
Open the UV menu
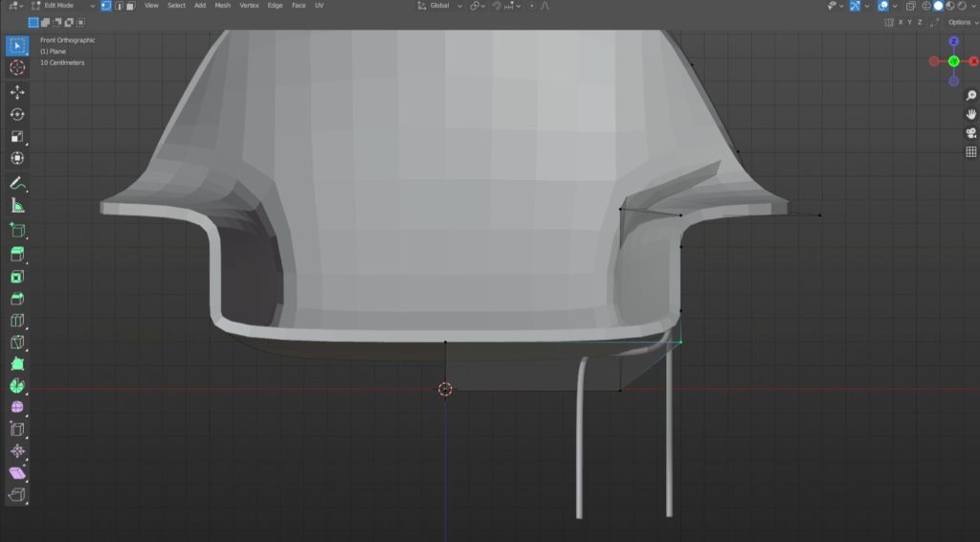319,6
